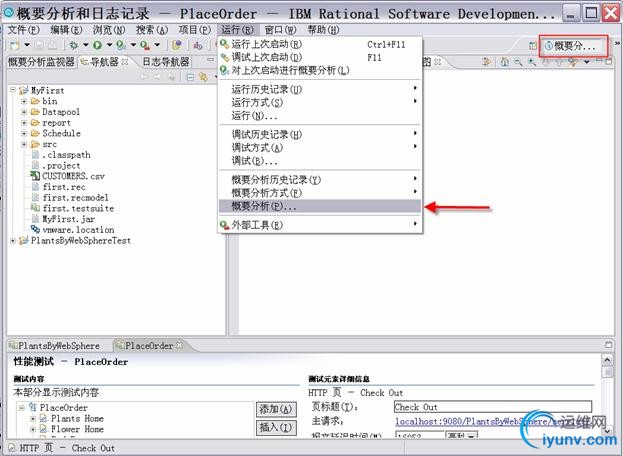Viewport: 623px width, 456px height.
Task: Click the green Run play icon
Action: pyautogui.click(x=97, y=45)
